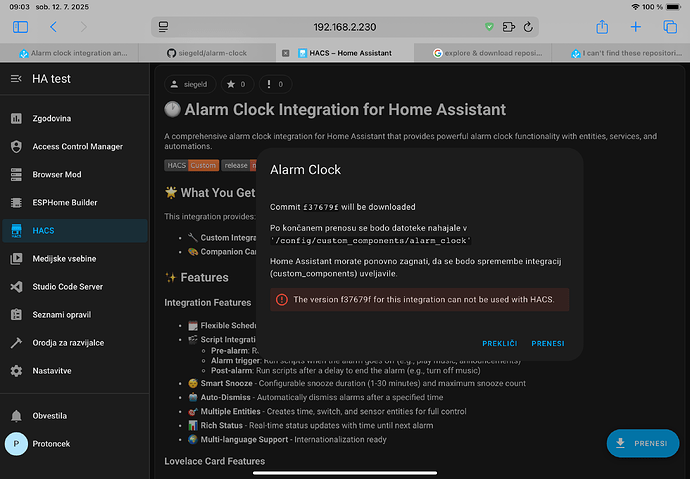
Task: Click the Multiple Entities feature line
Action: 327,411
